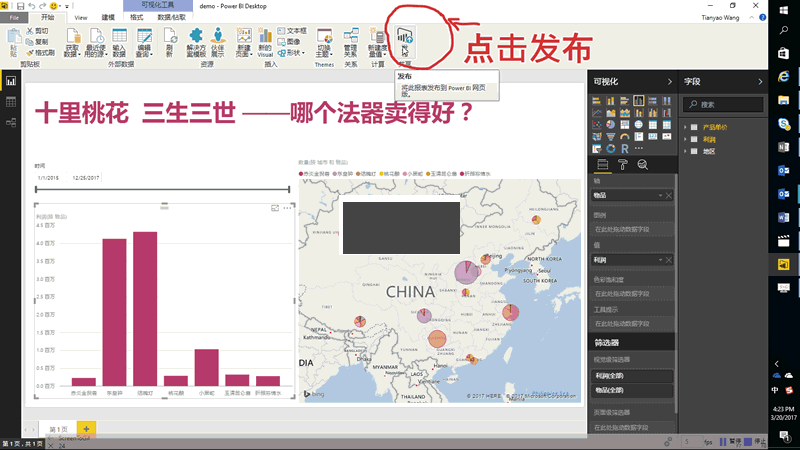Image resolution: width=800 pixels, height=450 pixels.
Task: Open the Relationships view in left sidebar
Action: point(12,122)
